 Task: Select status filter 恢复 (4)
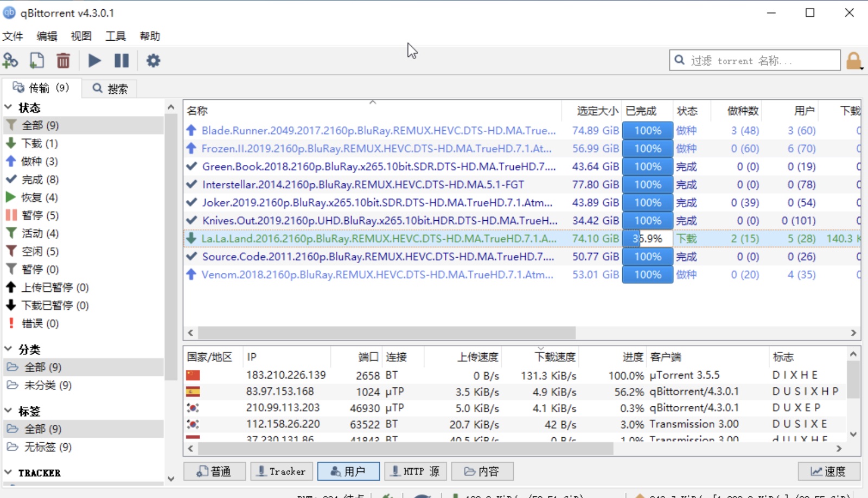click(84, 197)
